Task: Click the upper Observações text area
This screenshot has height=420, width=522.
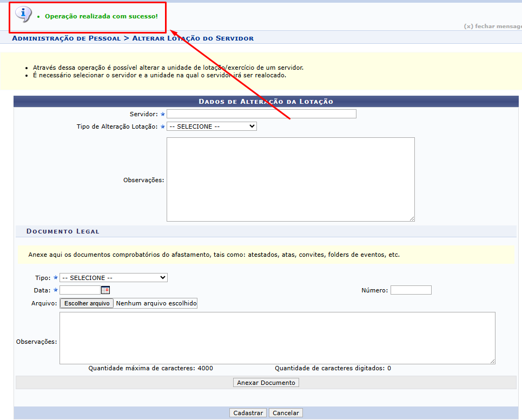Action: [290, 179]
